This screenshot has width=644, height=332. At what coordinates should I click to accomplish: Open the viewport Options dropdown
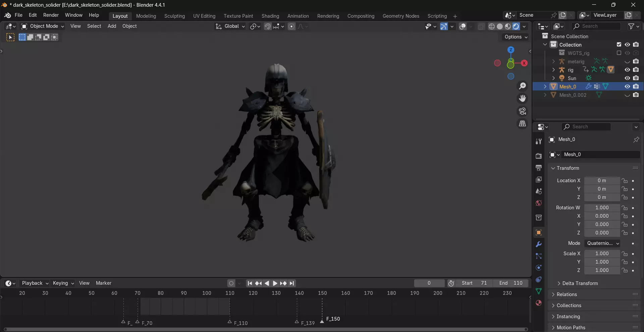point(516,37)
